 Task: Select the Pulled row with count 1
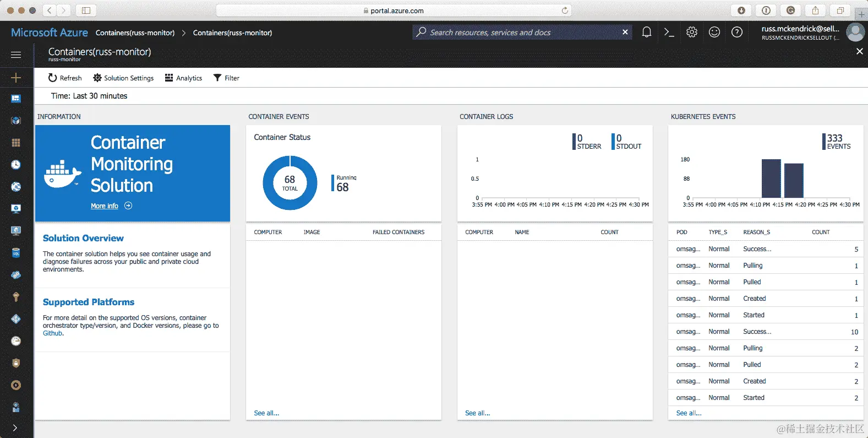766,282
